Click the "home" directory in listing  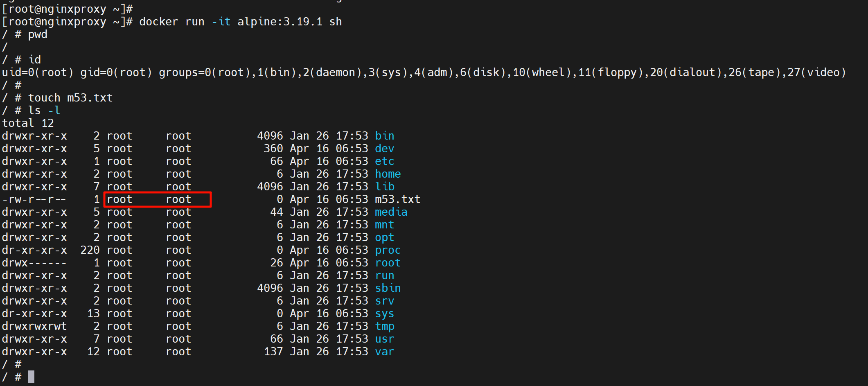(x=388, y=174)
